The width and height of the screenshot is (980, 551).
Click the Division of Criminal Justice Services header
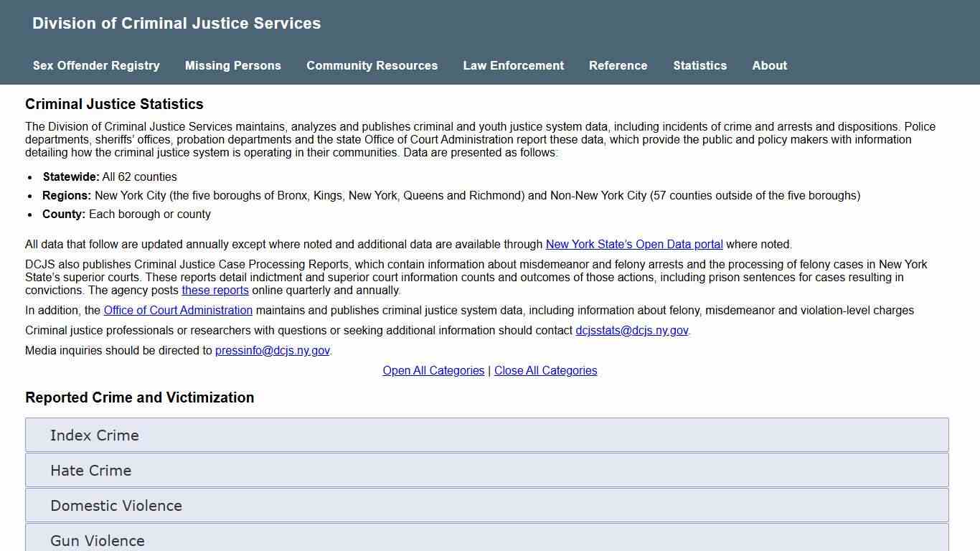(x=176, y=23)
